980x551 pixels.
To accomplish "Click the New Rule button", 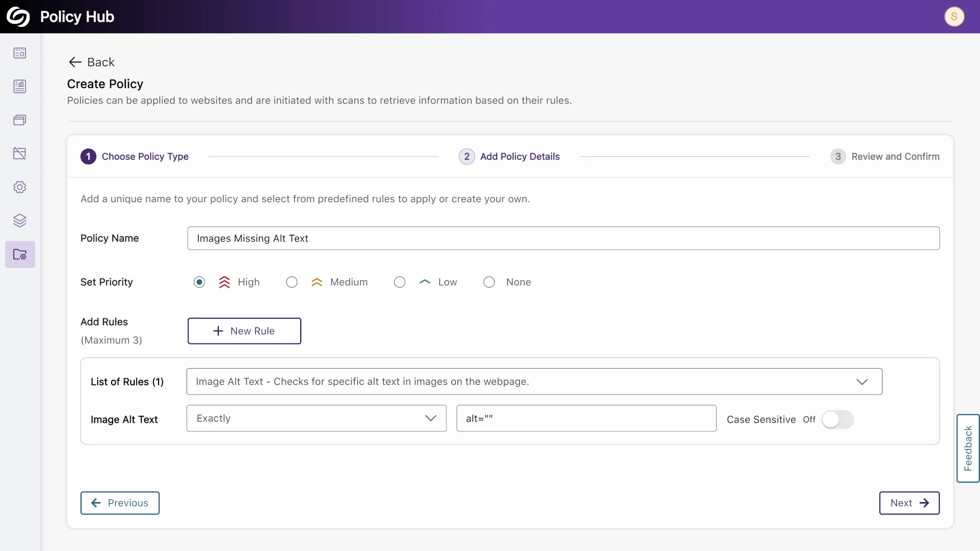I will pos(244,331).
